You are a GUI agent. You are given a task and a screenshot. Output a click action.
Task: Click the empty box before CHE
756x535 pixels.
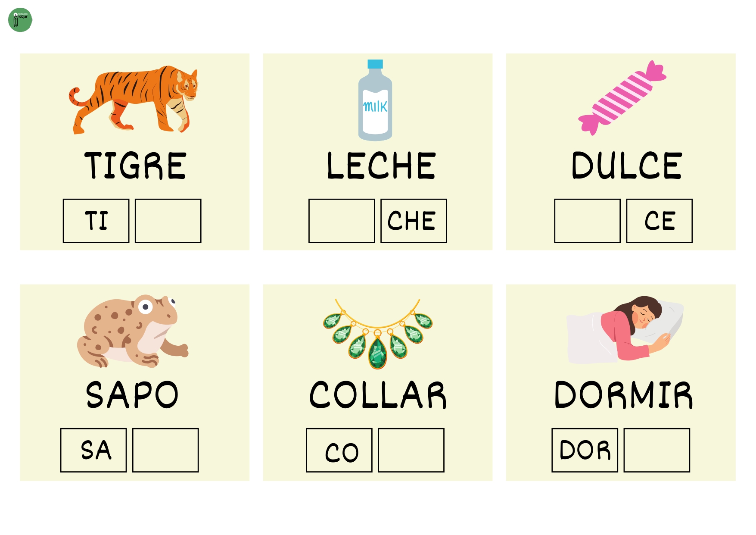click(342, 221)
